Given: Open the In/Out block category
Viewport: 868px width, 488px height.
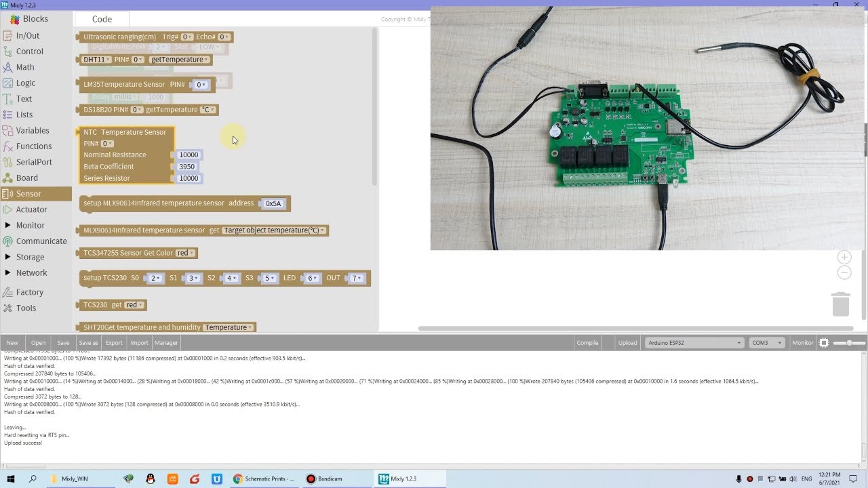Looking at the screenshot, I should point(28,35).
